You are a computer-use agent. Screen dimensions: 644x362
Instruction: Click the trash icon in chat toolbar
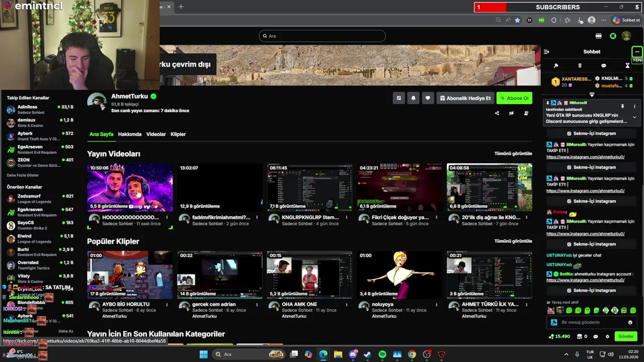[580, 66]
